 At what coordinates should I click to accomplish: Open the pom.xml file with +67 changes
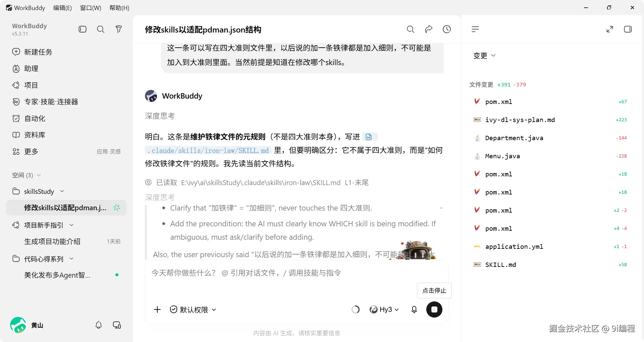[x=550, y=102]
